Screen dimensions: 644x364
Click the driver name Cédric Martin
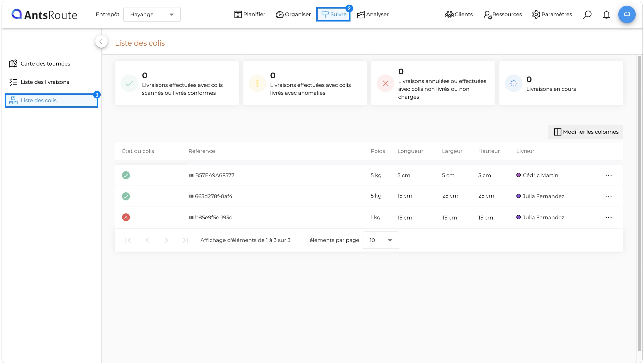540,175
